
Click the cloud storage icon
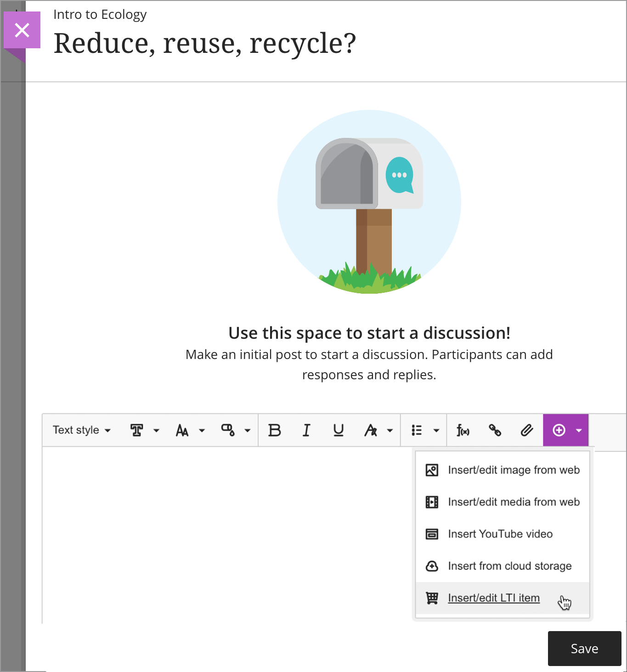(432, 566)
